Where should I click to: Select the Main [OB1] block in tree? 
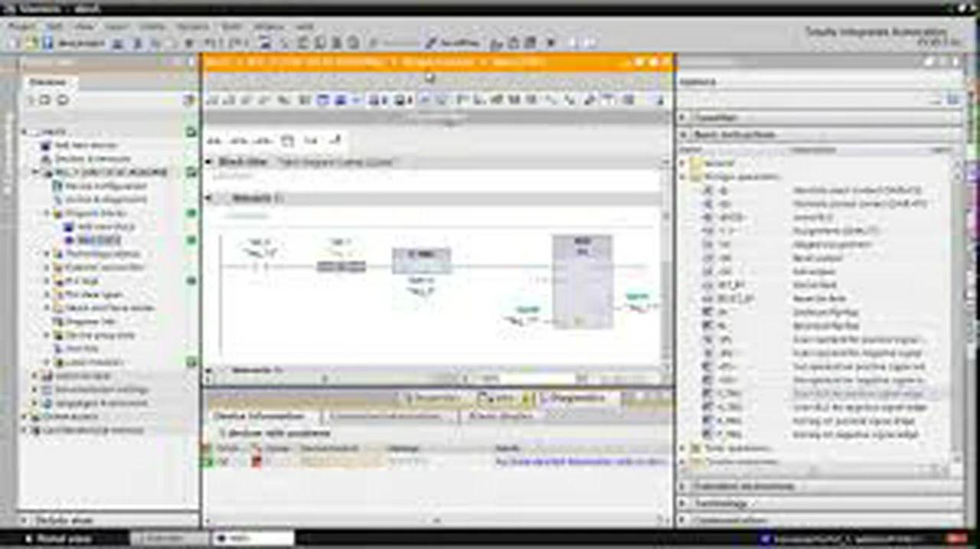point(92,240)
